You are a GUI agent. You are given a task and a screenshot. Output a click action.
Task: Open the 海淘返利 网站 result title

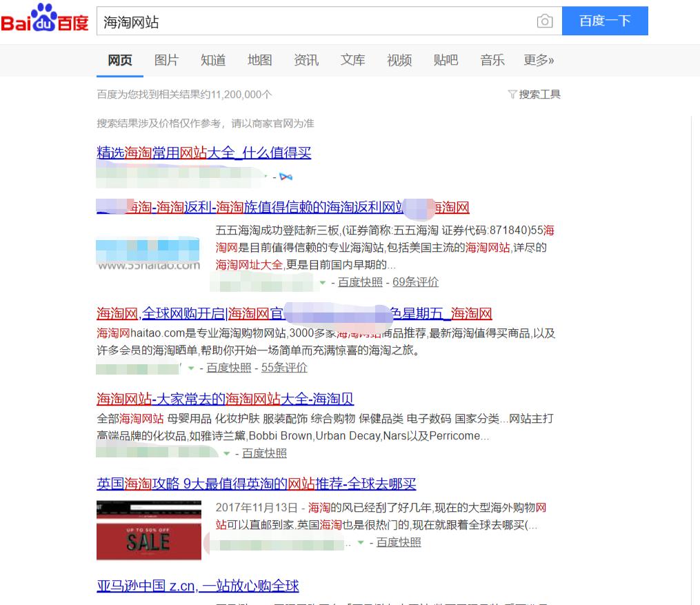[283, 208]
